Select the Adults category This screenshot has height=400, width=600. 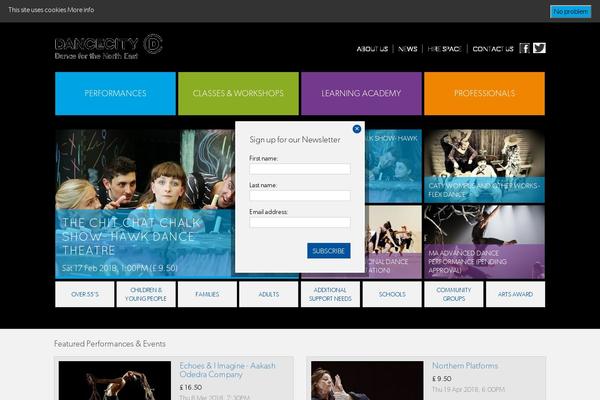269,294
